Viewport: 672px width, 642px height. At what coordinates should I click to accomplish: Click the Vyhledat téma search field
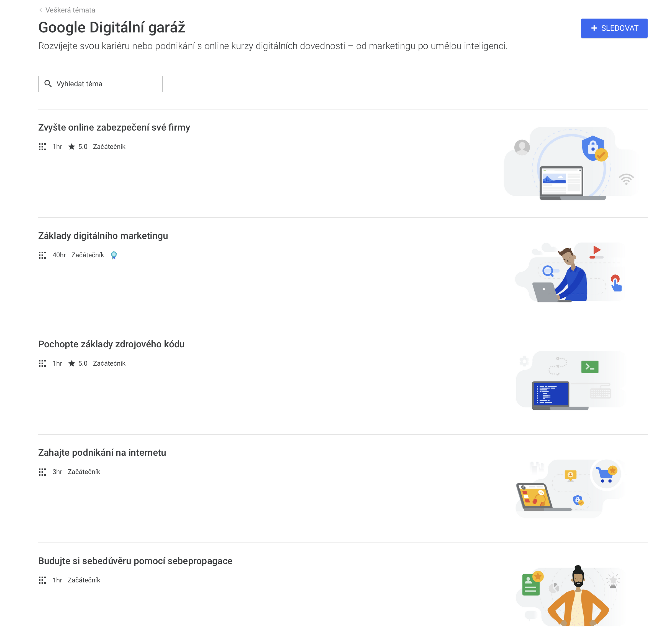click(x=101, y=83)
